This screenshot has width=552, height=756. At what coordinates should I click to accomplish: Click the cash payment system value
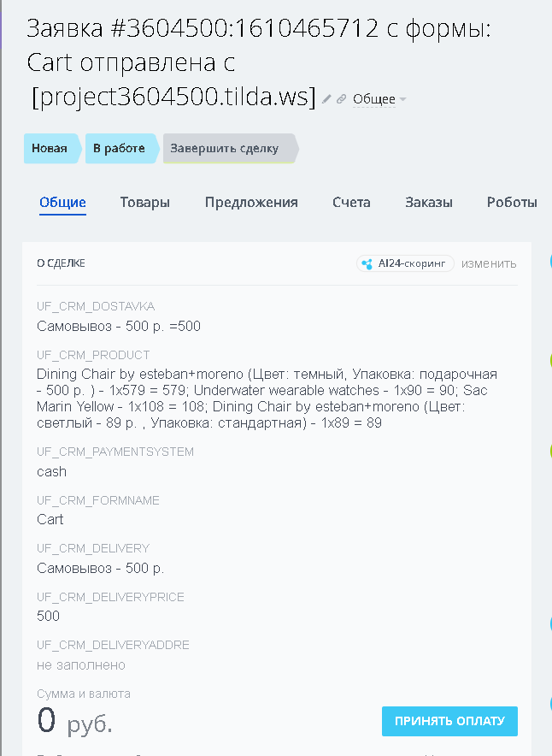(51, 471)
